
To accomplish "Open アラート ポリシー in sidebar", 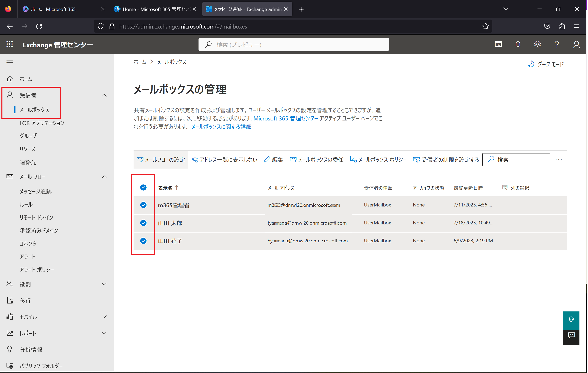I will pos(37,269).
